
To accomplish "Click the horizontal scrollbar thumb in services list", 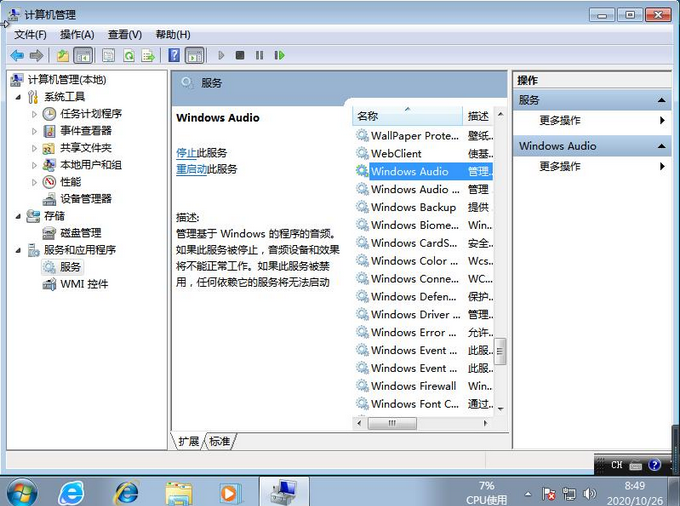I will 392,423.
